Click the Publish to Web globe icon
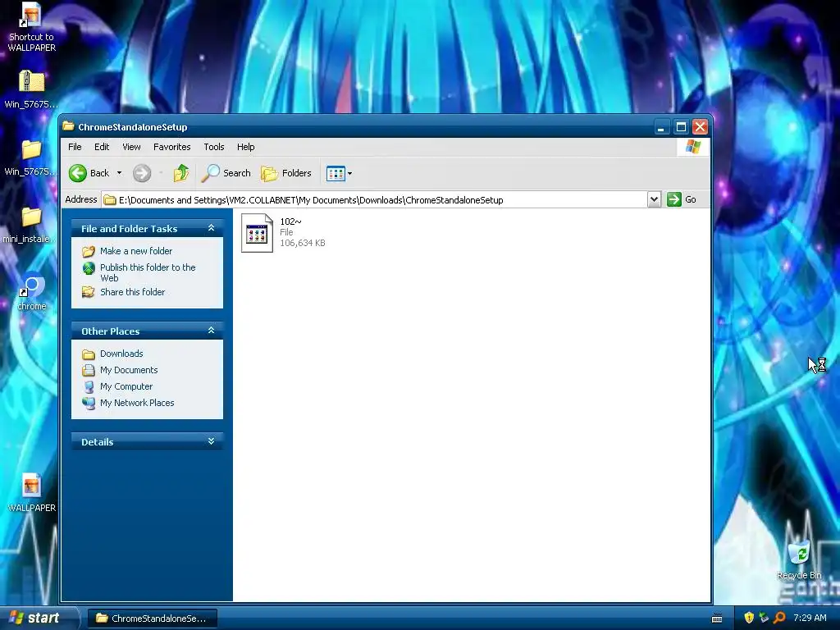 coord(89,268)
